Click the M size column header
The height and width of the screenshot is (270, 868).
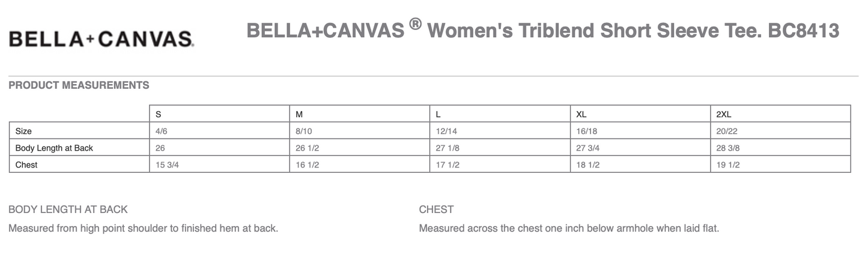(x=299, y=114)
